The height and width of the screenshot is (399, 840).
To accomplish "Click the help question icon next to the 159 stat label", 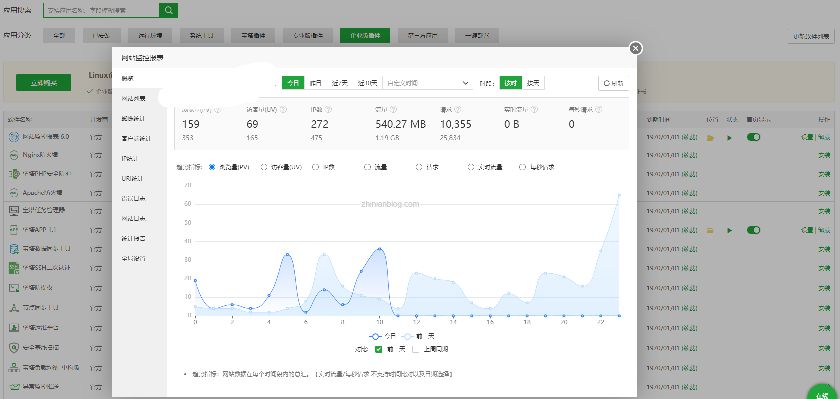I will [x=217, y=109].
